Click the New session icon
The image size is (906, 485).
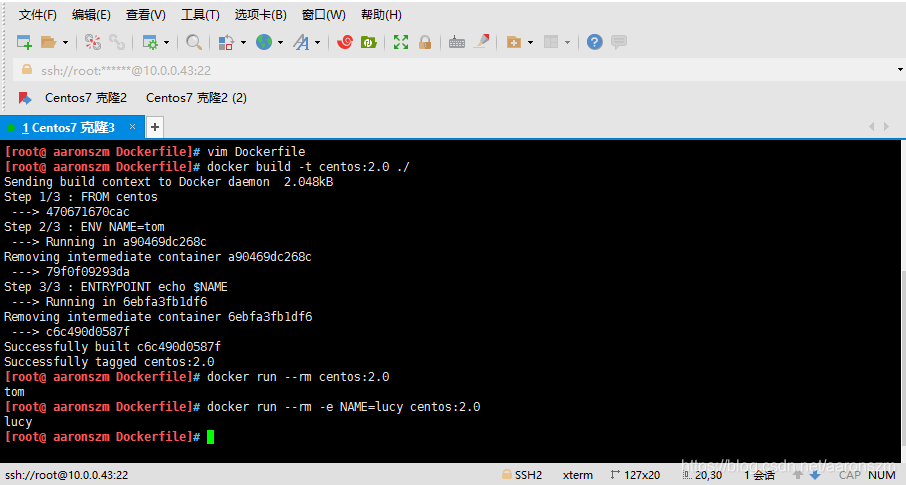point(24,42)
